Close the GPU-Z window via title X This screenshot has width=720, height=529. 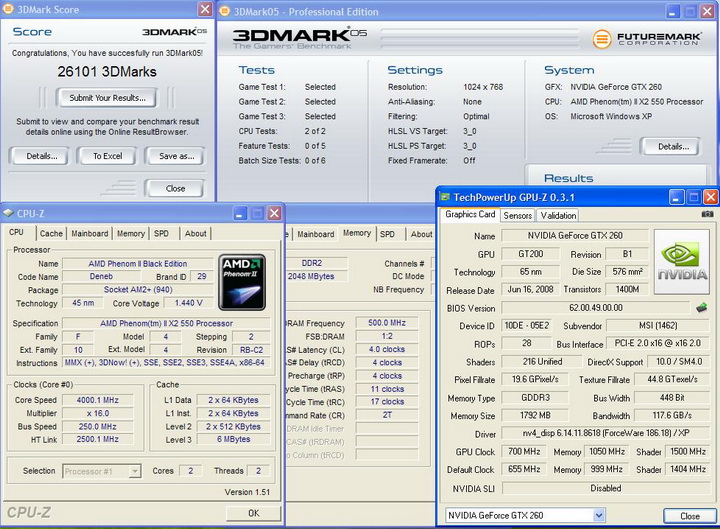coord(710,197)
